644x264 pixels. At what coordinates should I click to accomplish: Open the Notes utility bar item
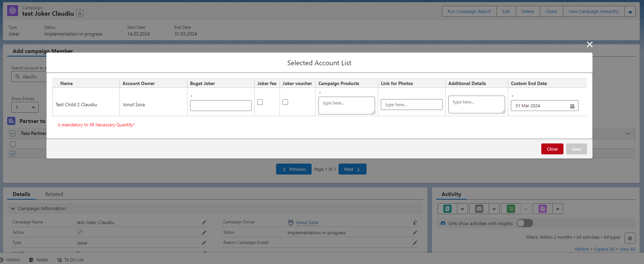(39, 260)
